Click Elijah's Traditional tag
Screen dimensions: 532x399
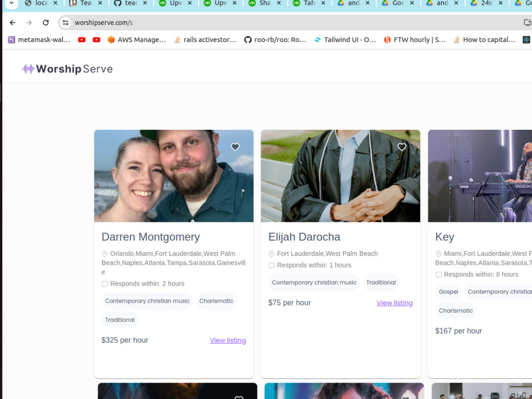point(381,282)
